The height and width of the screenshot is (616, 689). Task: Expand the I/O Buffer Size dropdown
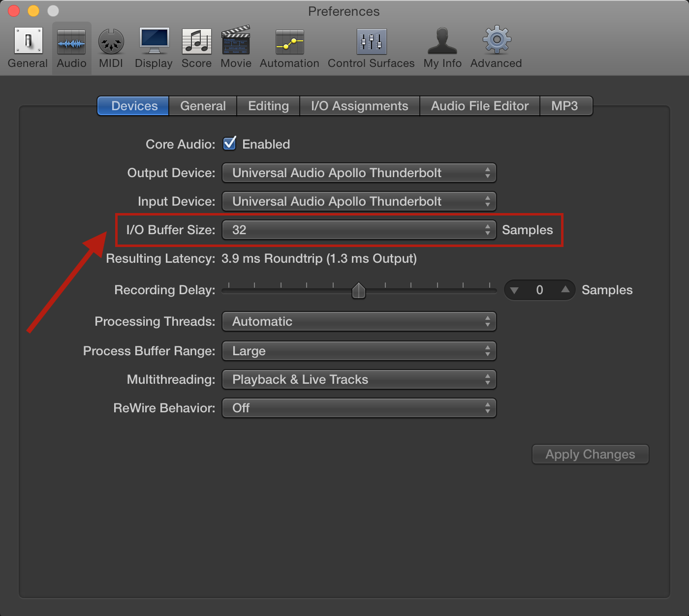[359, 230]
